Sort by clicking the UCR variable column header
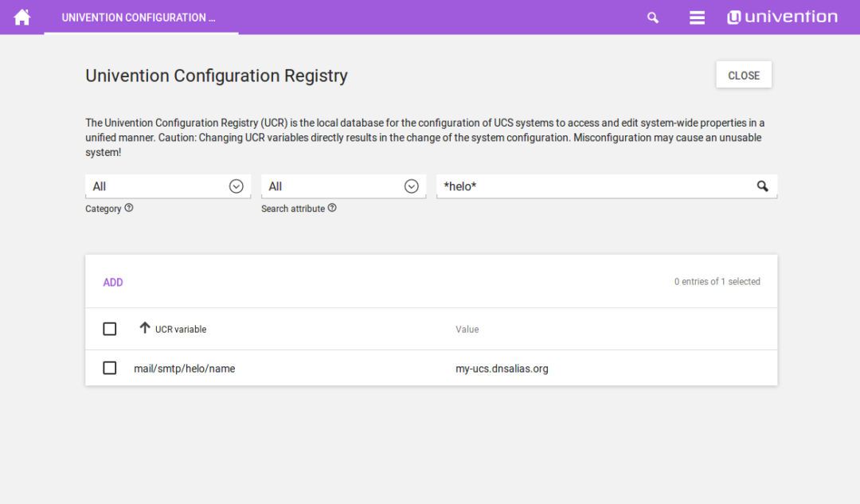Screen dimensions: 860x504 click(x=181, y=328)
